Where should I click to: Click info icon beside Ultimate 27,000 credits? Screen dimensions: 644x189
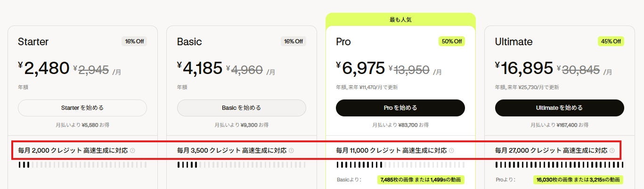point(612,151)
